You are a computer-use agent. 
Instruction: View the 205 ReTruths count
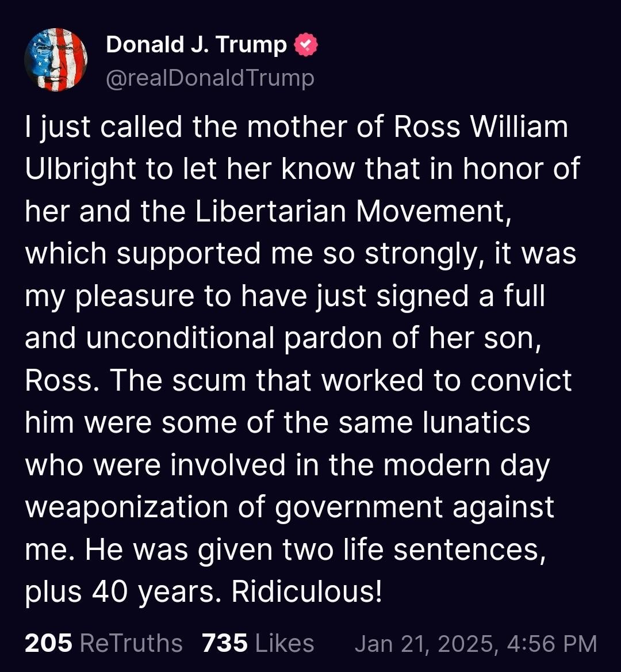pyautogui.click(x=103, y=644)
